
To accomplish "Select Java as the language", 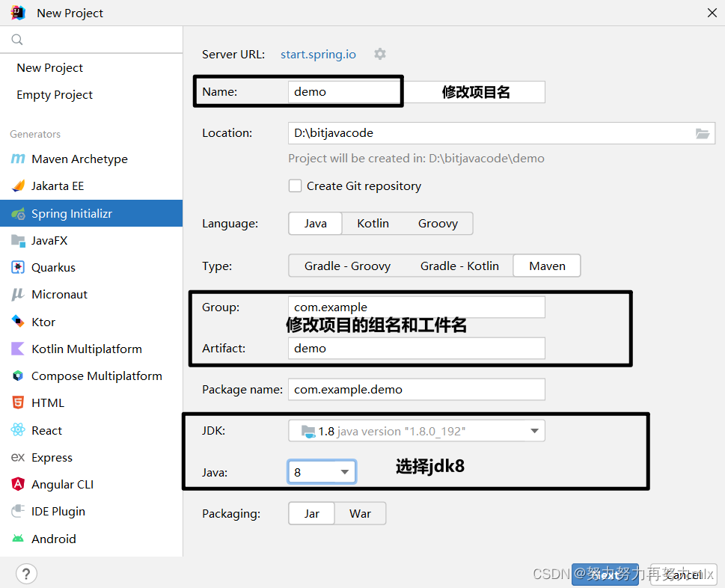I will coord(315,224).
